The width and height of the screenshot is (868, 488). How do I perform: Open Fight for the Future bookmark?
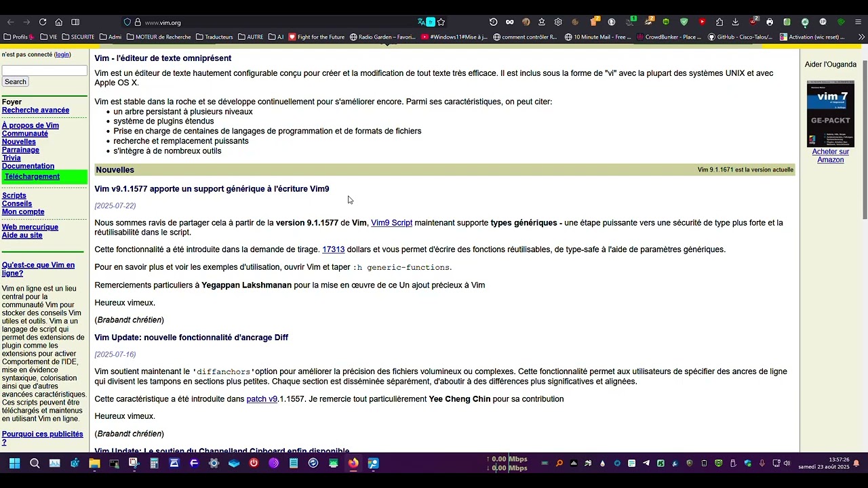[x=317, y=37]
